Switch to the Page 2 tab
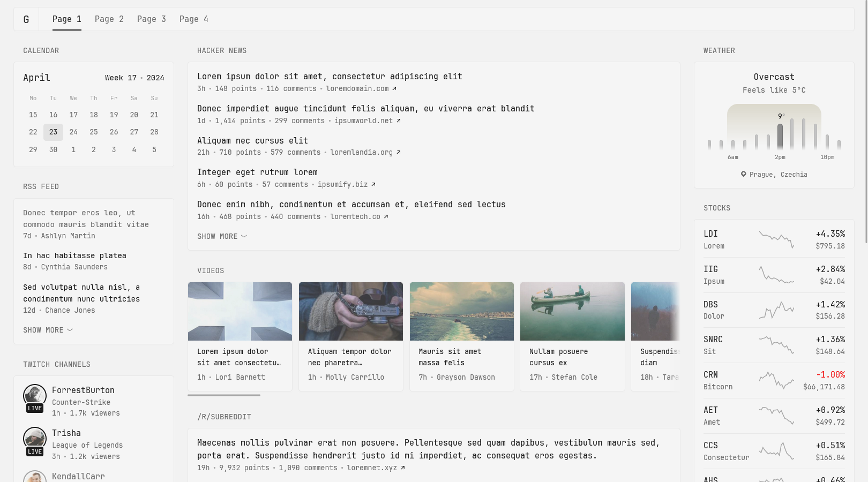This screenshot has width=868, height=482. [109, 19]
